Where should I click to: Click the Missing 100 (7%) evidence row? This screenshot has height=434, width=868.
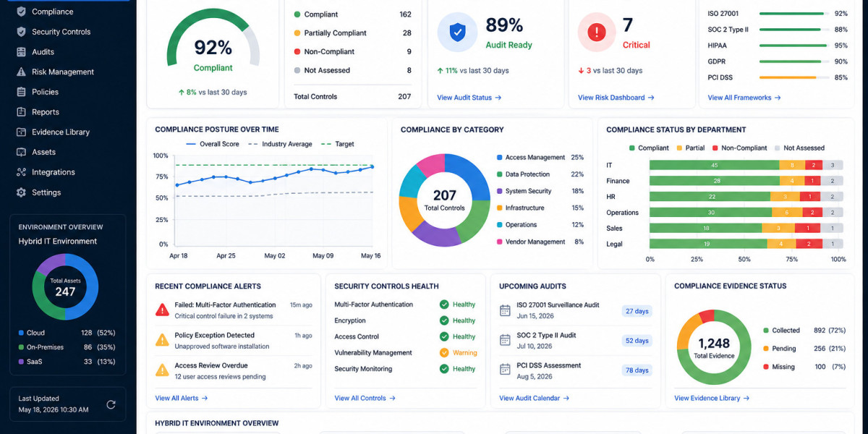(804, 367)
